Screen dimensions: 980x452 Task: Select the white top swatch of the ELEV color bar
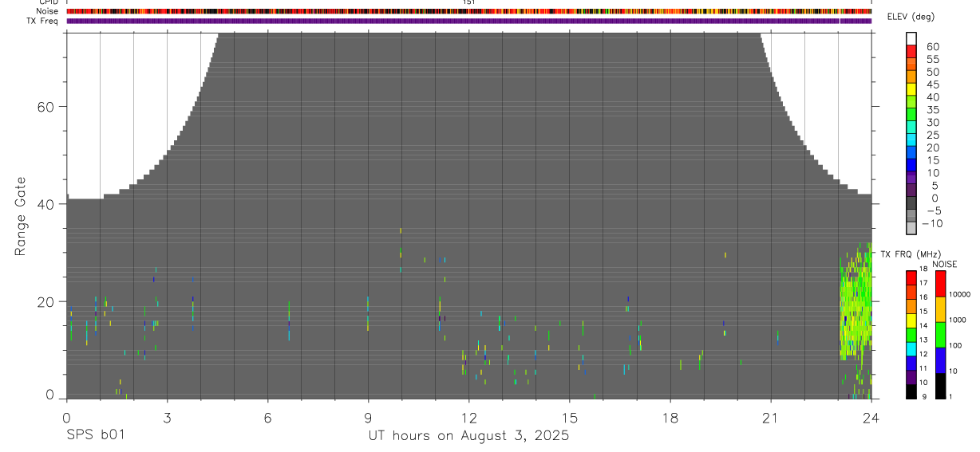(911, 38)
